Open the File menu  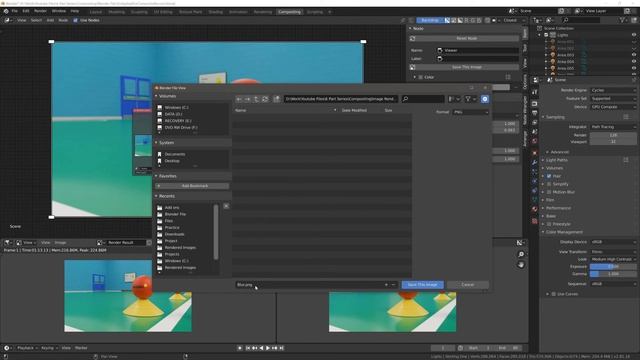[x=15, y=11]
